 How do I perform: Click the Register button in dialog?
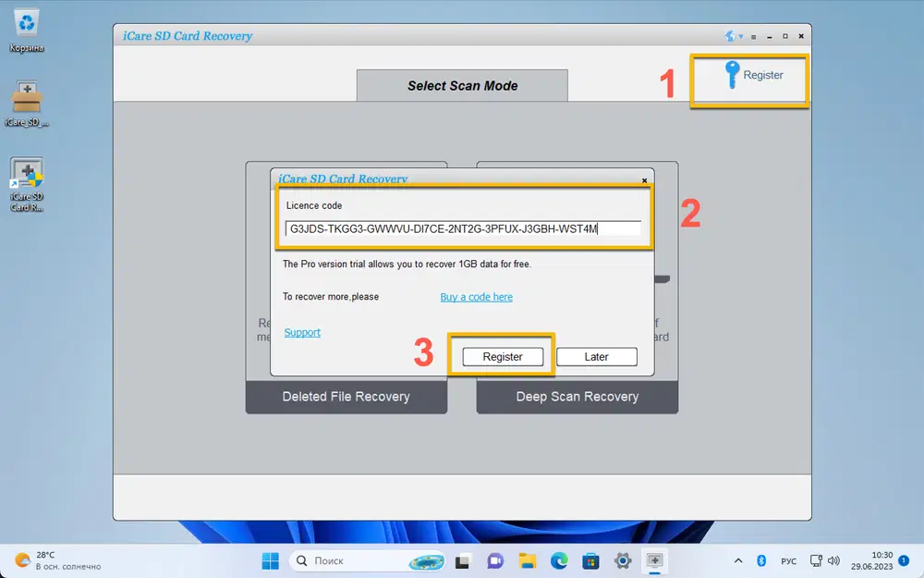tap(503, 357)
